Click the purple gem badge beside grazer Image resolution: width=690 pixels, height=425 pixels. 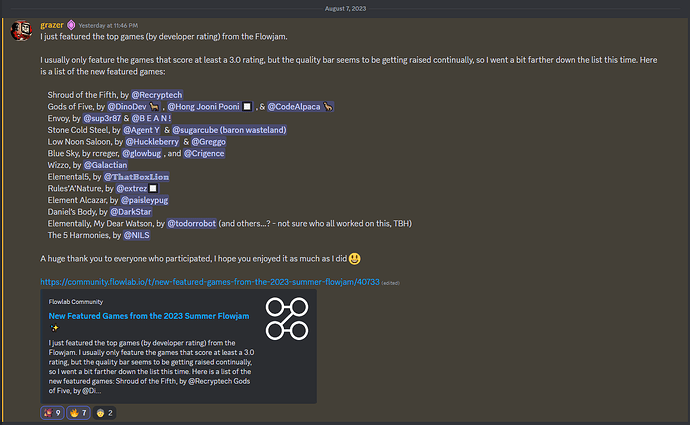tap(71, 25)
